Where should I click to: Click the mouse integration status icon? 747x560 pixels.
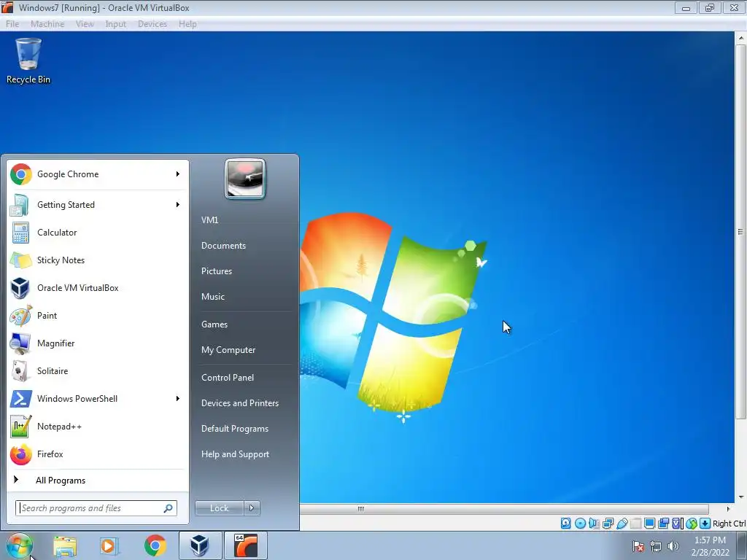tap(692, 524)
